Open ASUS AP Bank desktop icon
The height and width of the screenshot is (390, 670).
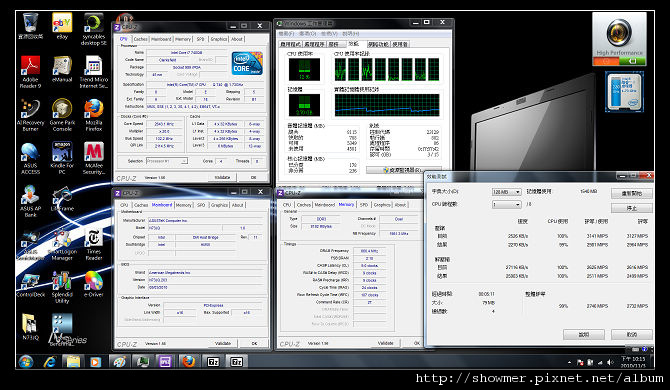point(30,201)
